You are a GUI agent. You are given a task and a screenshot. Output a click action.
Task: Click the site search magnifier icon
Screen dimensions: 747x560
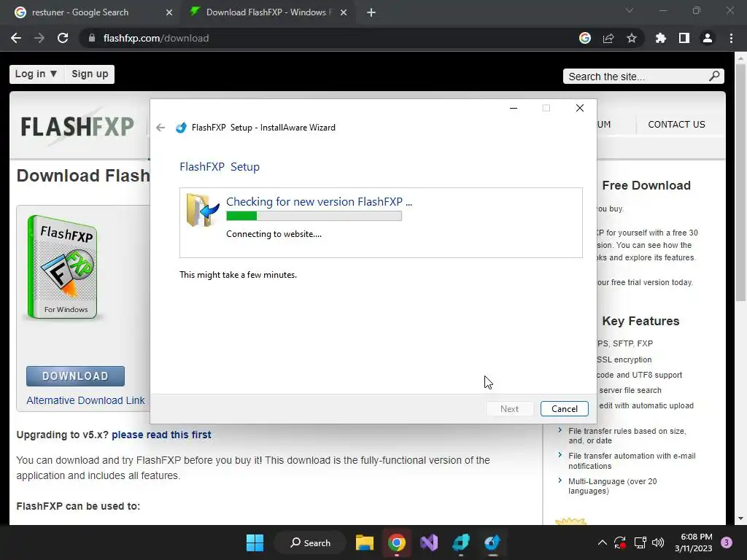714,76
